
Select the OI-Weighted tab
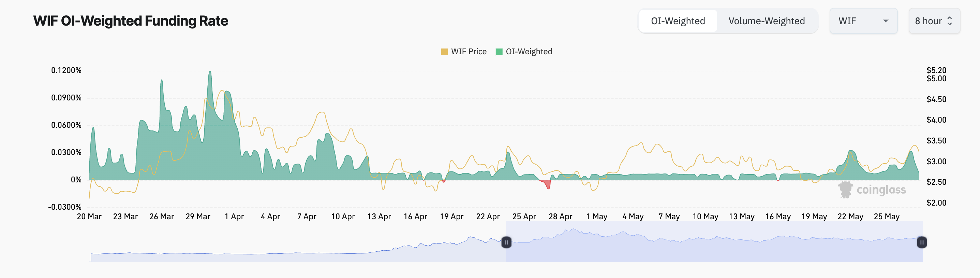(678, 21)
